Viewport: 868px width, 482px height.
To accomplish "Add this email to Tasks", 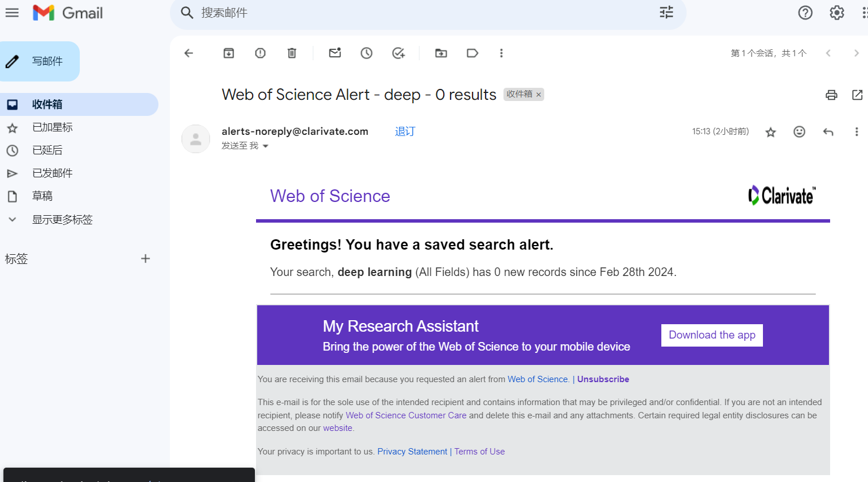I will [398, 53].
